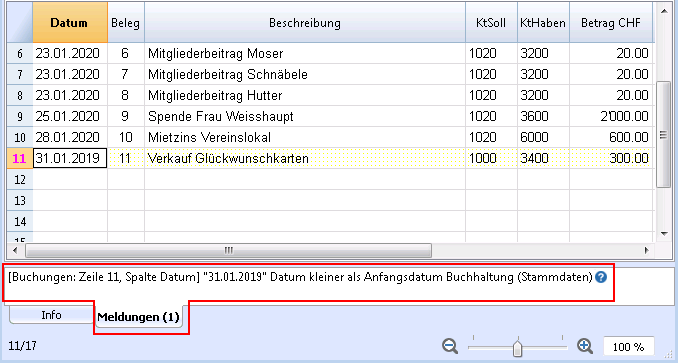Click the KtSoll column header
The height and width of the screenshot is (363, 678).
tap(491, 22)
